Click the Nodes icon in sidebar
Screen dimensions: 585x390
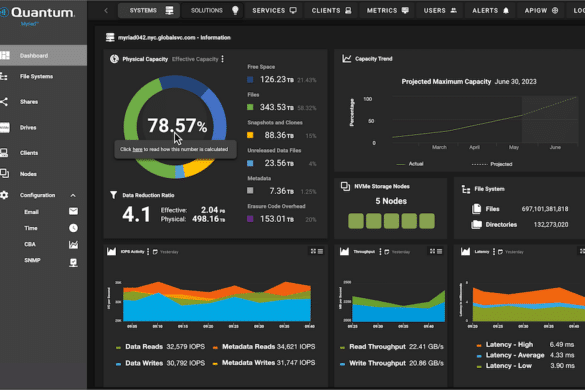[4, 174]
